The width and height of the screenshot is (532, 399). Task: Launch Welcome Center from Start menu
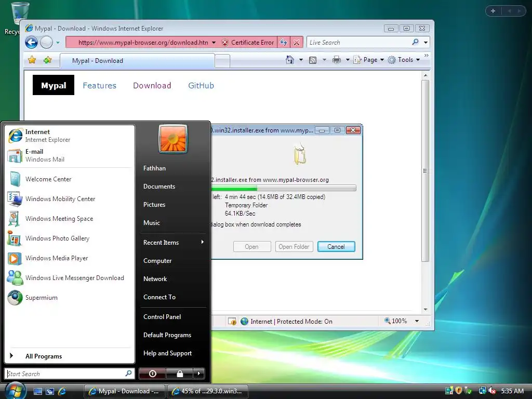(x=69, y=179)
